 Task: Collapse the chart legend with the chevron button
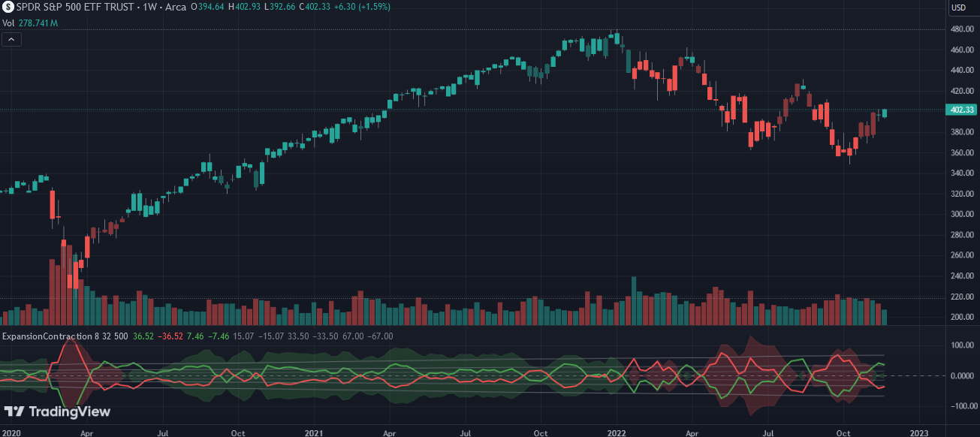pos(11,39)
